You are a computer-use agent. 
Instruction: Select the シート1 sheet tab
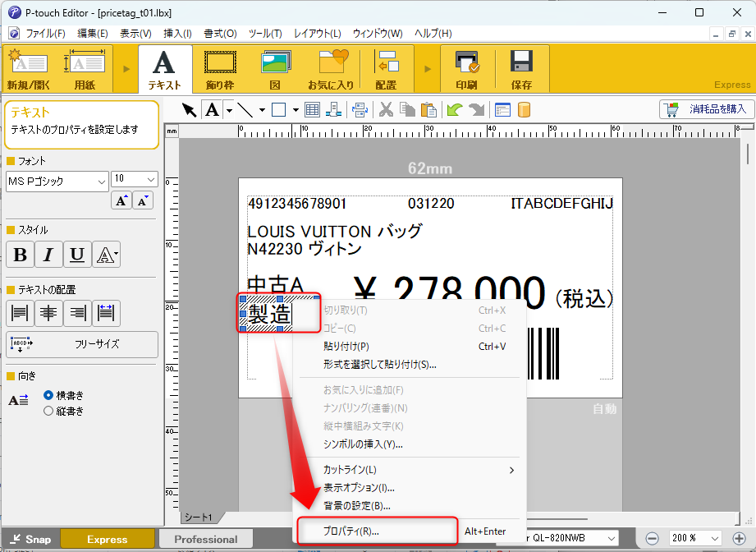pos(199,517)
